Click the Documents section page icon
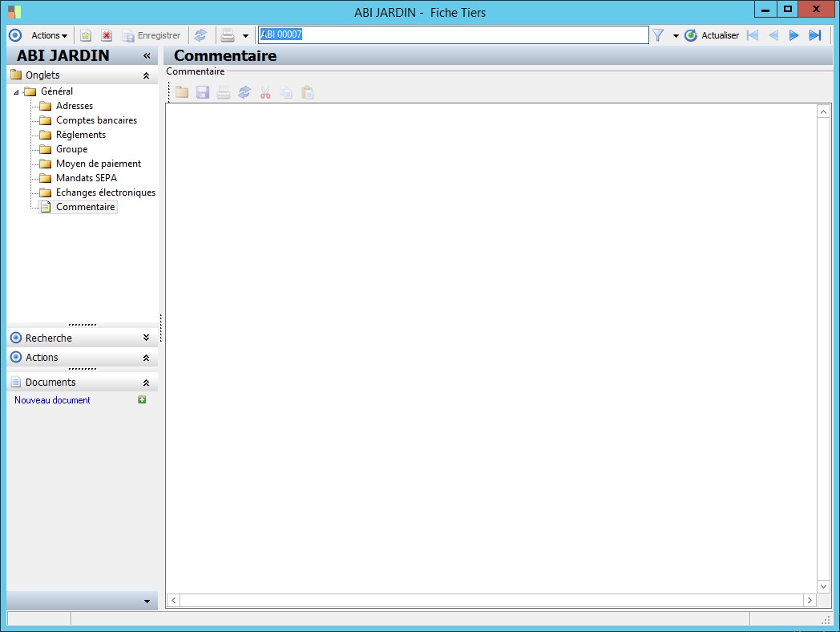This screenshot has height=632, width=840. coord(16,382)
